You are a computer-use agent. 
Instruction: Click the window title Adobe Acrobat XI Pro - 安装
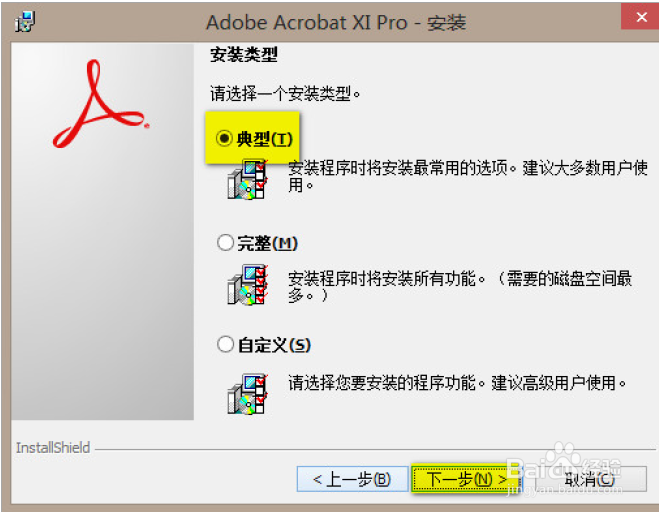pos(336,22)
